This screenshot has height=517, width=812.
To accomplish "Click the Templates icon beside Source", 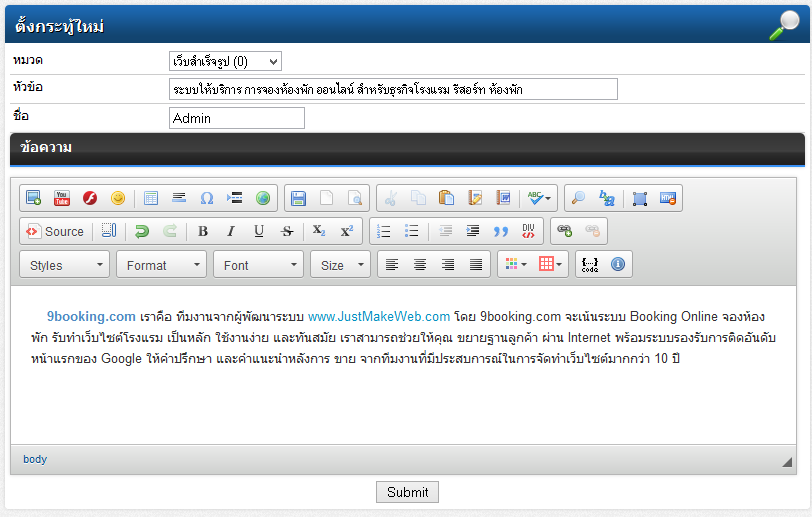I will pos(109,231).
